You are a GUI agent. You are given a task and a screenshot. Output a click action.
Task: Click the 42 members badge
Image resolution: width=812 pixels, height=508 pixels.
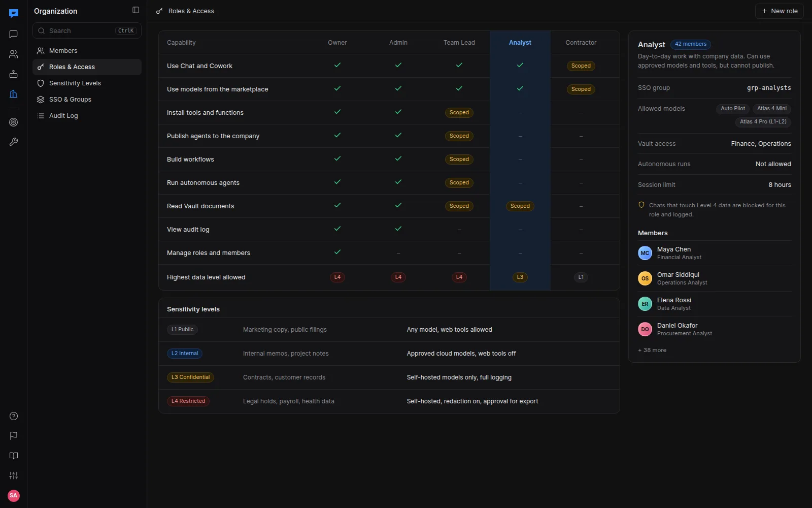pyautogui.click(x=691, y=44)
